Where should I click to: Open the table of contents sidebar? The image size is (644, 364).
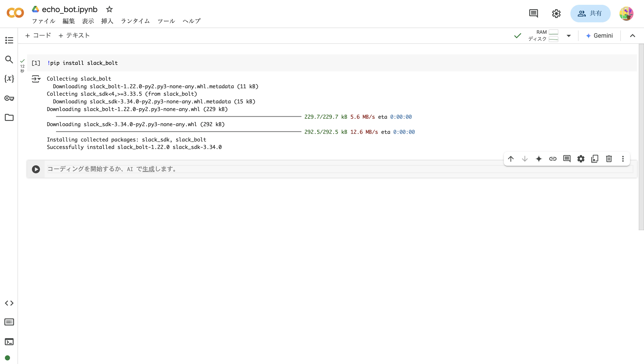(x=9, y=40)
